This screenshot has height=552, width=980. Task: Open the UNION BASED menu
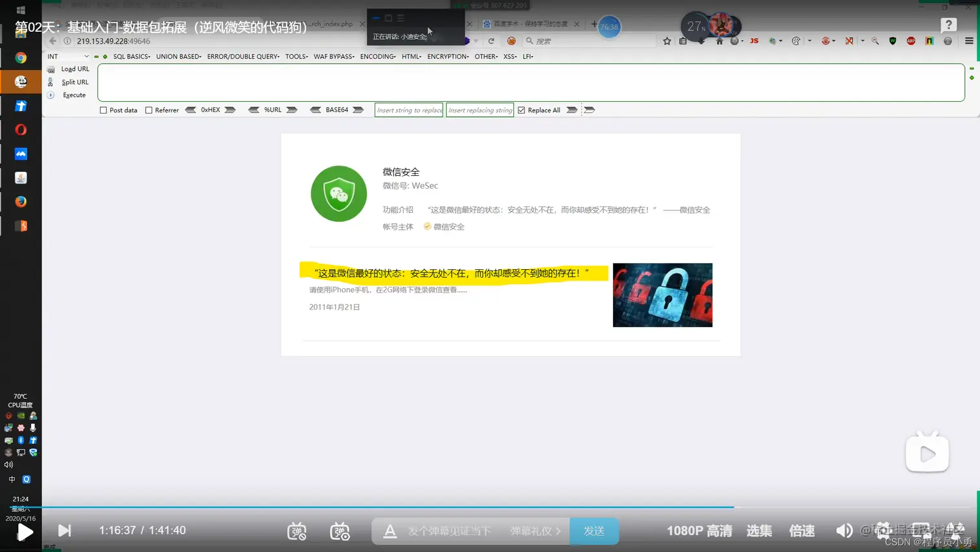[x=178, y=56]
